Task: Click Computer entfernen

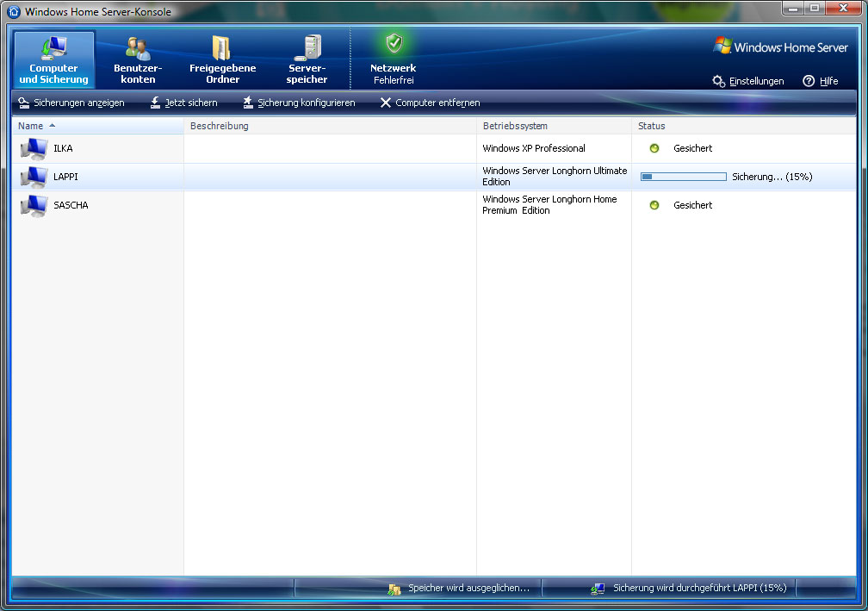Action: coord(431,103)
